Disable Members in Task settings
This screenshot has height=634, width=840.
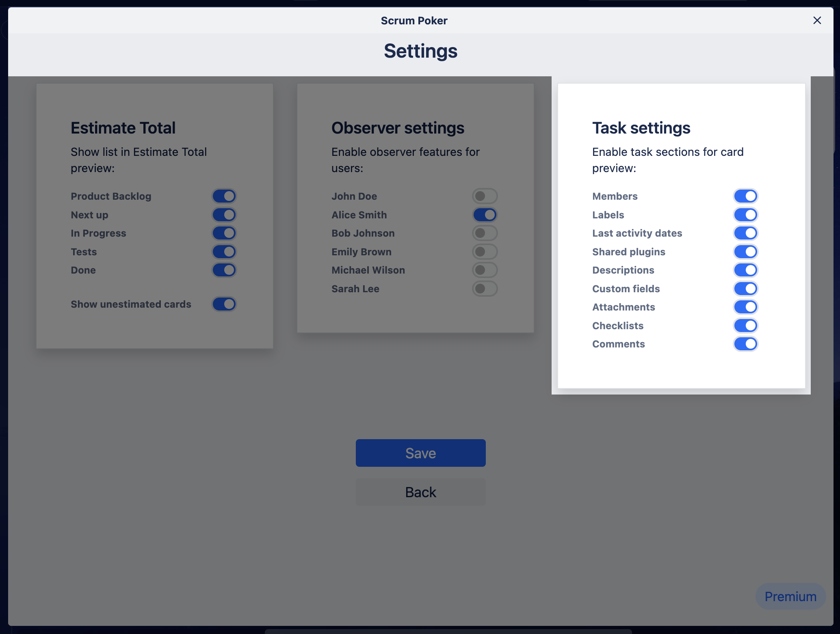tap(745, 196)
